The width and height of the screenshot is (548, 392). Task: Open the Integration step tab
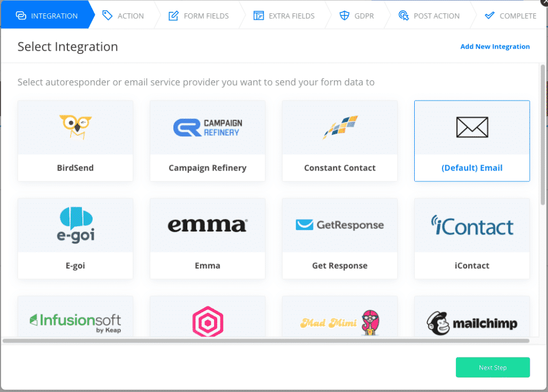coord(47,16)
